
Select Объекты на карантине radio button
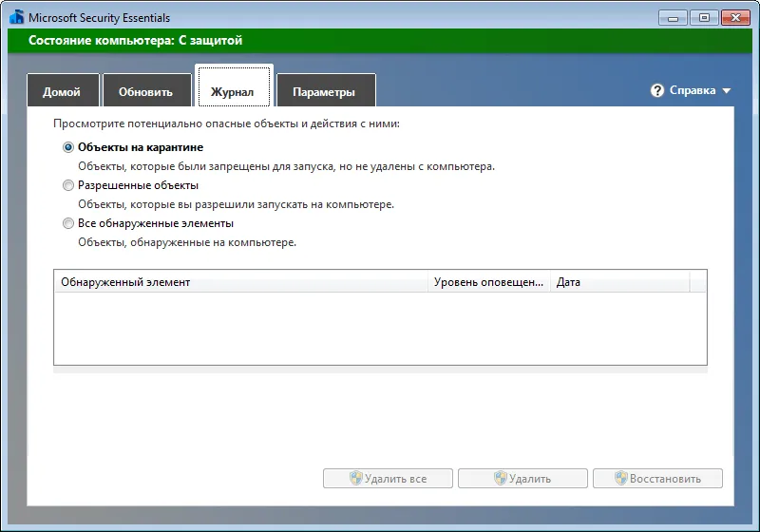point(68,147)
